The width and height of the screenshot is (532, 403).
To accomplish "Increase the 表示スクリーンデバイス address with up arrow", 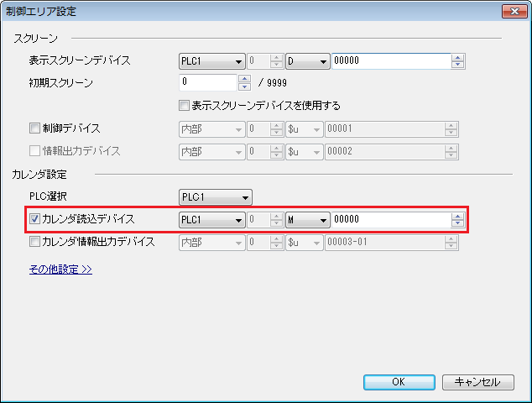I will [x=457, y=58].
